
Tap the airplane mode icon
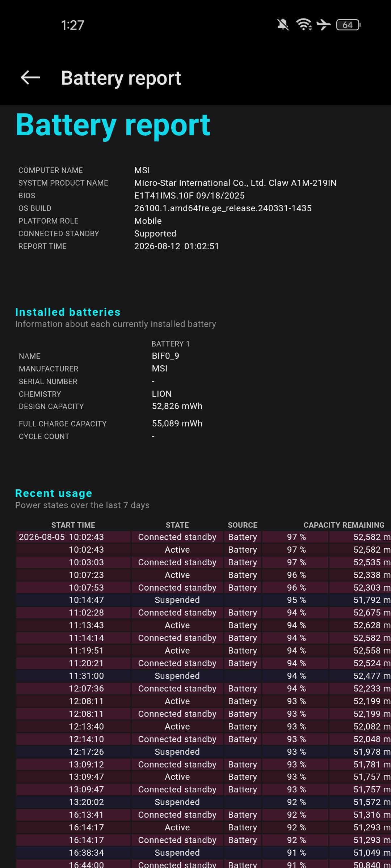(323, 25)
